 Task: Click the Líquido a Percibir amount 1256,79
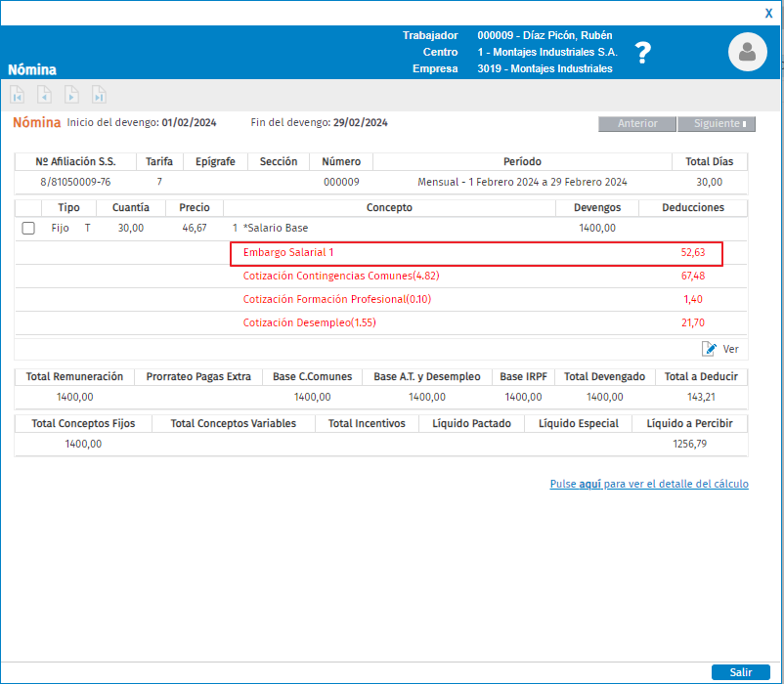689,444
